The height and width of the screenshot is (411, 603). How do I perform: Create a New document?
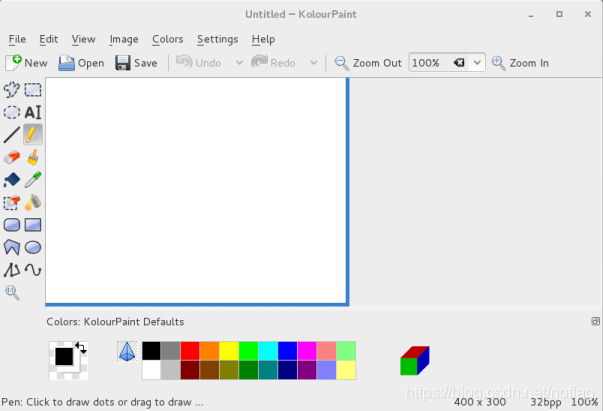[27, 63]
